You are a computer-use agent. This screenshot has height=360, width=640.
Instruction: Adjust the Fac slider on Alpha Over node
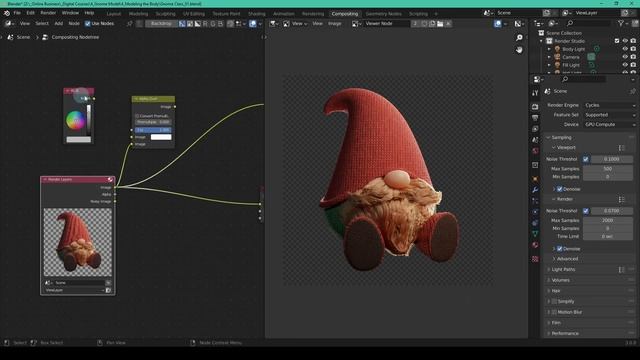153,130
